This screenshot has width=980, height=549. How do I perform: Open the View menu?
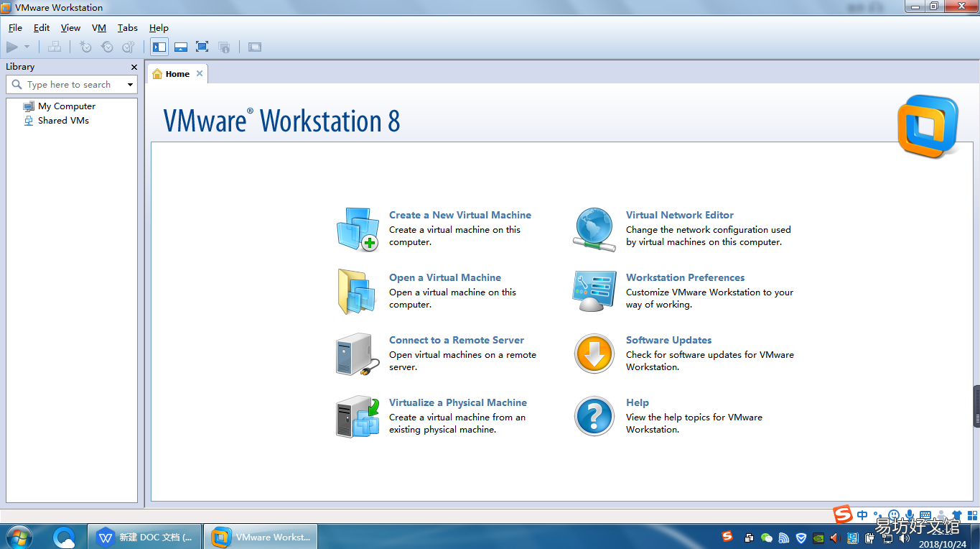tap(70, 28)
